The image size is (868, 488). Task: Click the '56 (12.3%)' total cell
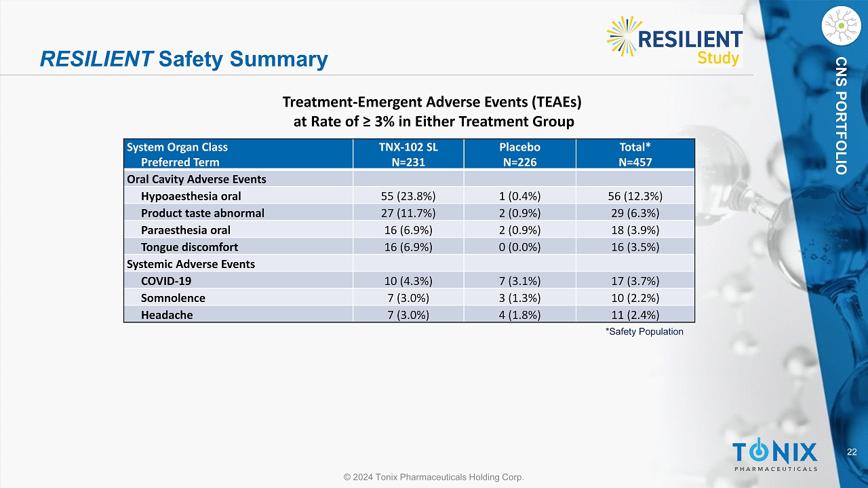635,196
